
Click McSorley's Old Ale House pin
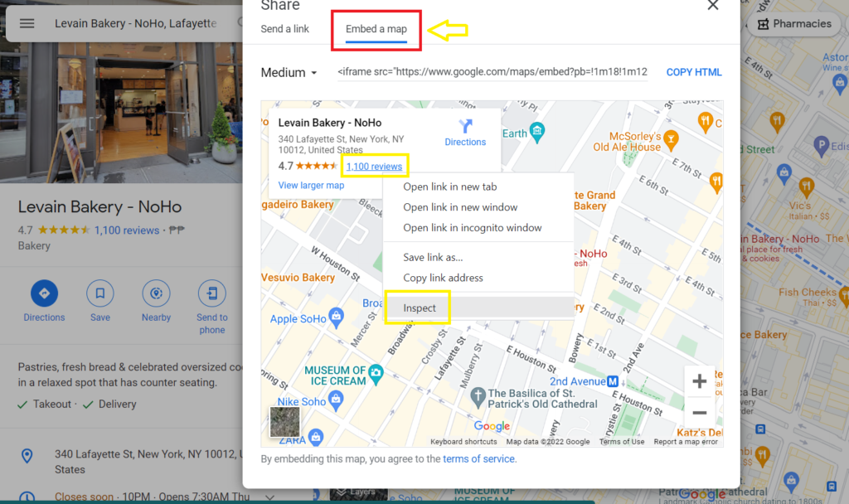(671, 139)
